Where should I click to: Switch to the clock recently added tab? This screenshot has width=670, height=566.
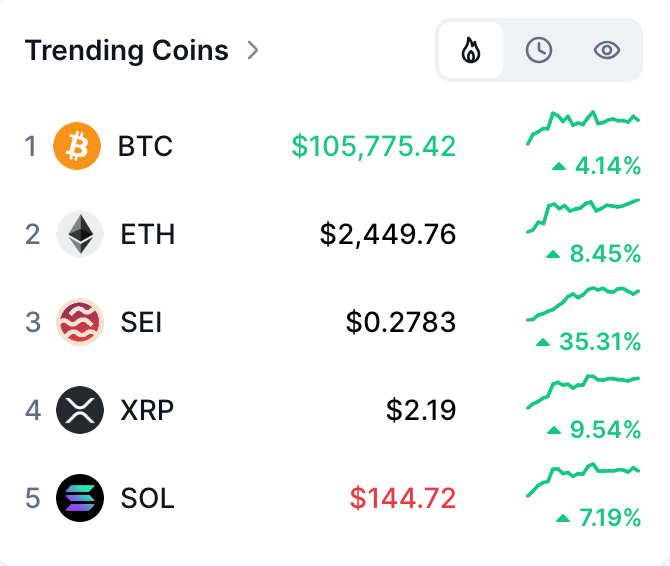[538, 50]
